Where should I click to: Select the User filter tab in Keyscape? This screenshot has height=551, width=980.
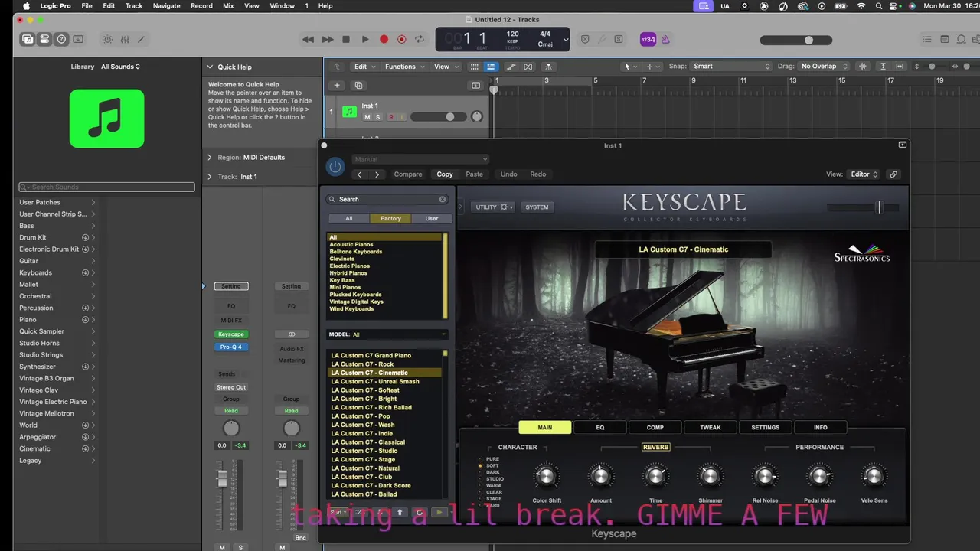click(x=432, y=218)
